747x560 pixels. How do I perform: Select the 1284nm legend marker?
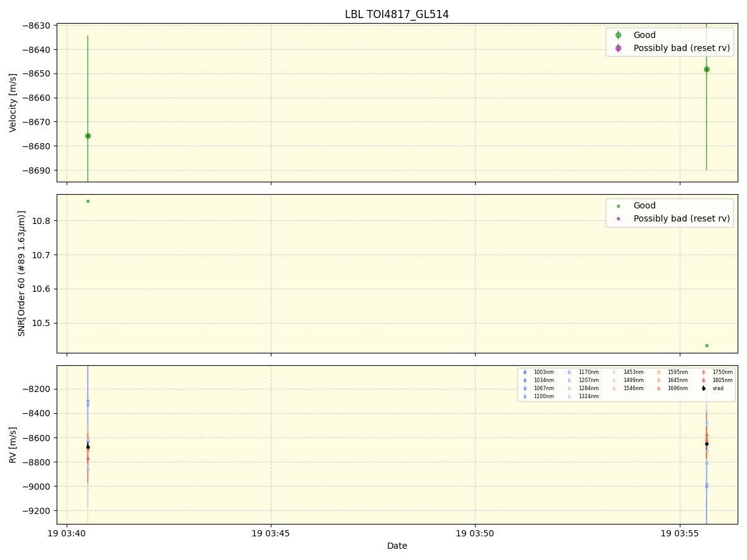570,388
